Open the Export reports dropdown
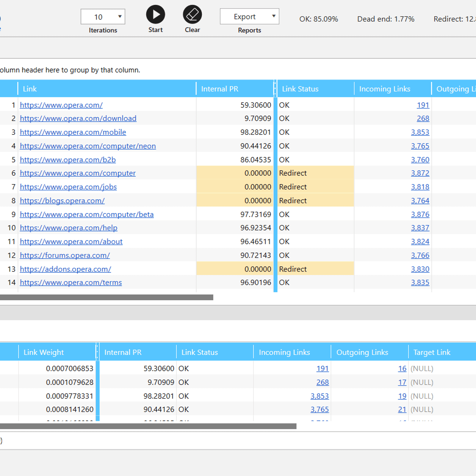This screenshot has height=476, width=476. point(249,17)
